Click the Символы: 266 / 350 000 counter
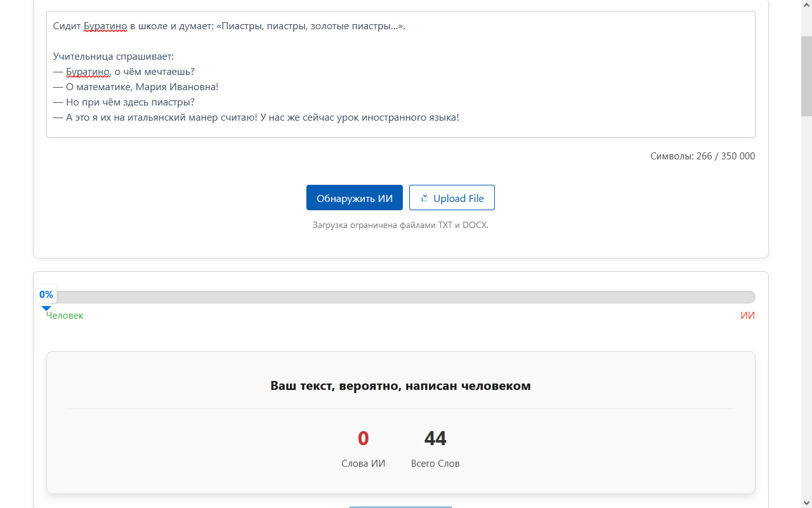Viewport: 812px width, 508px height. [702, 156]
